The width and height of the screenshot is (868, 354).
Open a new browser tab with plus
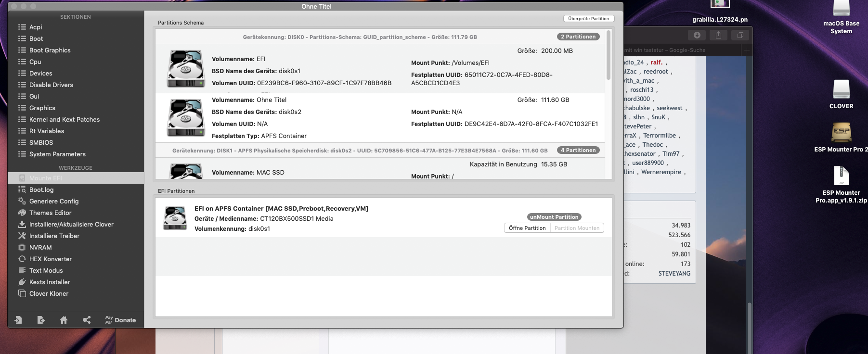point(747,50)
